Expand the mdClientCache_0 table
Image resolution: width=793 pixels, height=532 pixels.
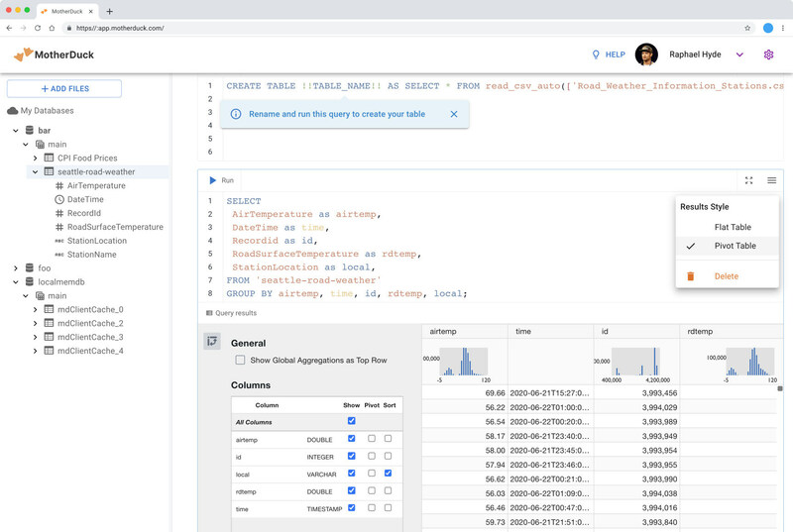(35, 309)
